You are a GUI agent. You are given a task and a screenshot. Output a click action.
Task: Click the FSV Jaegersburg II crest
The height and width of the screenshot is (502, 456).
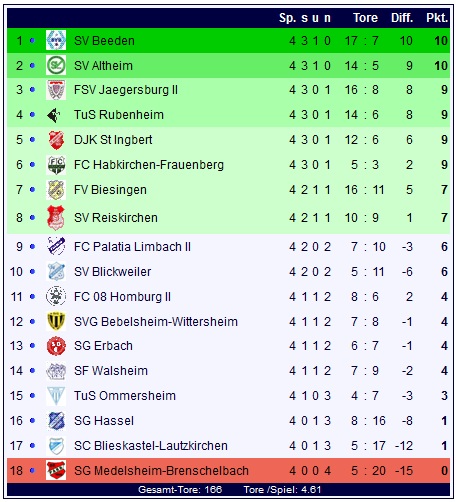click(56, 90)
